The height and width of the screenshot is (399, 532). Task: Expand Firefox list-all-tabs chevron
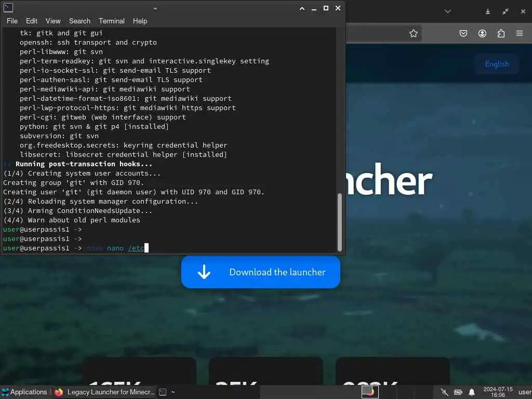coord(448,11)
